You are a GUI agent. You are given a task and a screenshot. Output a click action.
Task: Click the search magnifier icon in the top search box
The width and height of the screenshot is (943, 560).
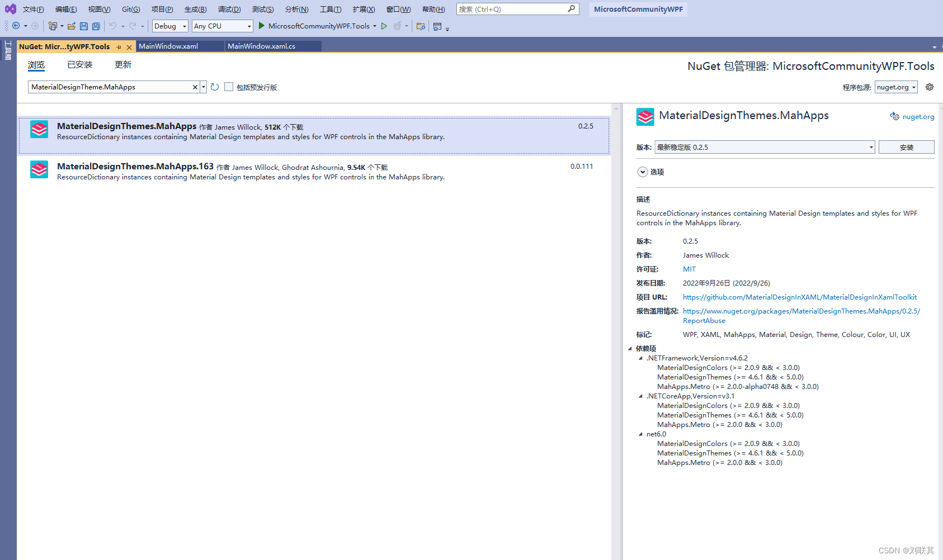point(571,9)
